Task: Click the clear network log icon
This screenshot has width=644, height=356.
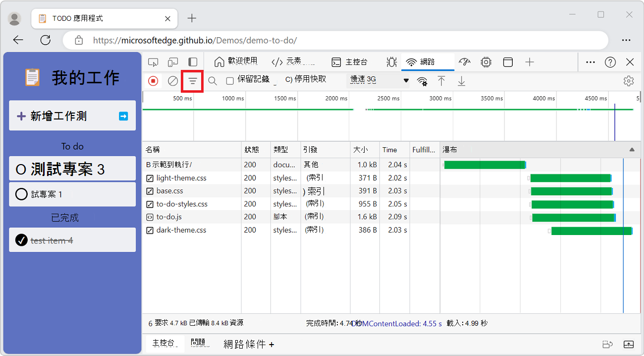Action: pos(172,80)
